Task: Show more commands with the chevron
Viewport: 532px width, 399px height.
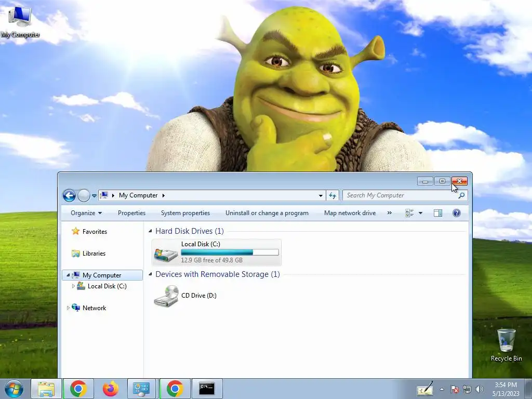Action: pyautogui.click(x=390, y=213)
